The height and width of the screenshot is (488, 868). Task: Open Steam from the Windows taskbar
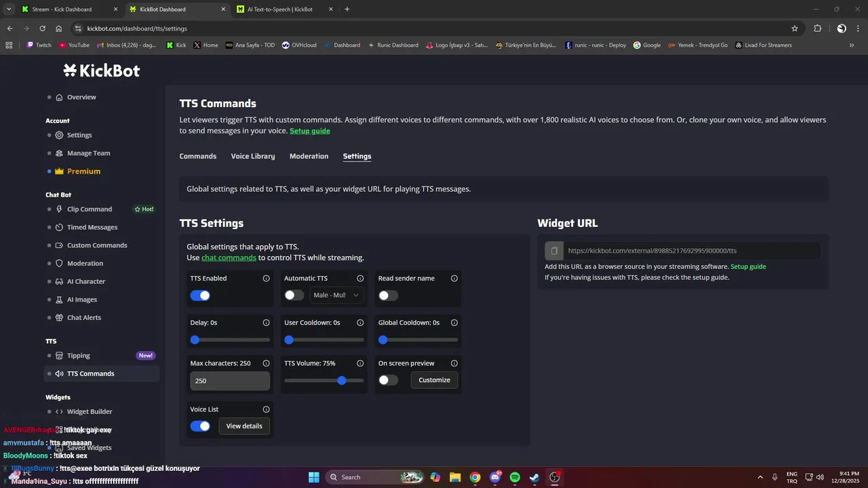534,477
